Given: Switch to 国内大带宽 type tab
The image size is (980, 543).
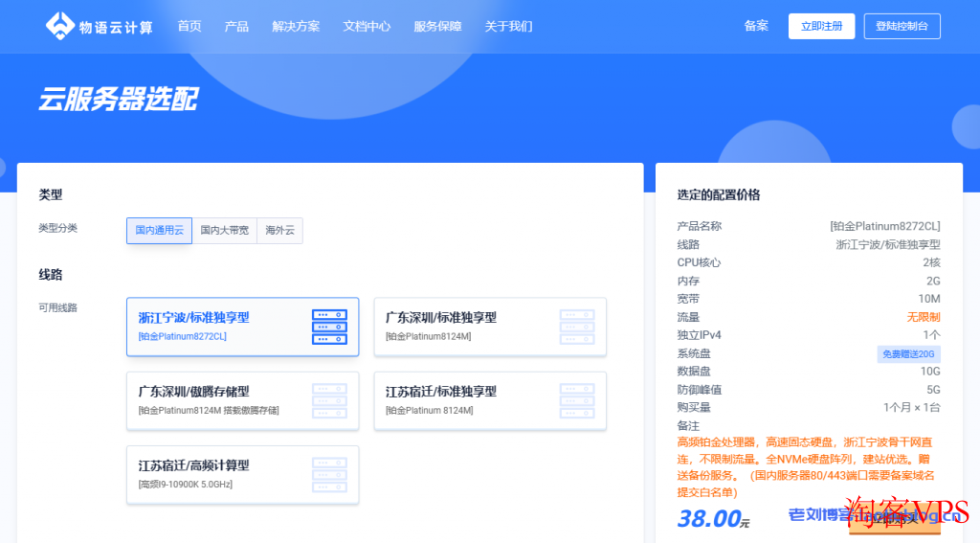Looking at the screenshot, I should [224, 230].
